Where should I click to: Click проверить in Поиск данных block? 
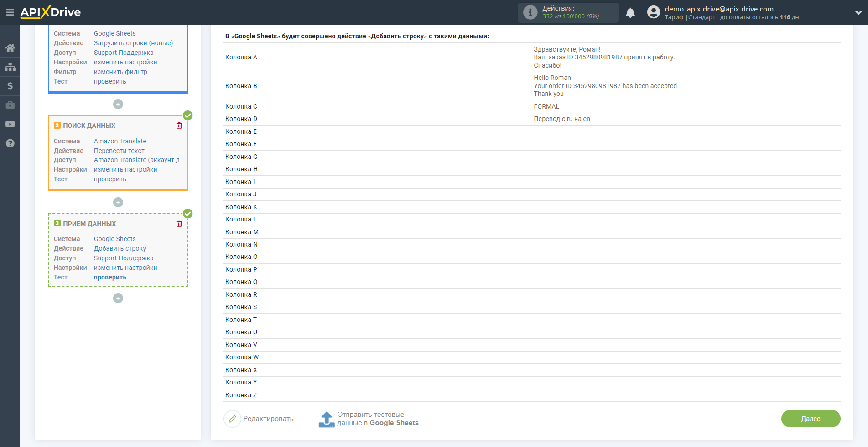pyautogui.click(x=110, y=179)
